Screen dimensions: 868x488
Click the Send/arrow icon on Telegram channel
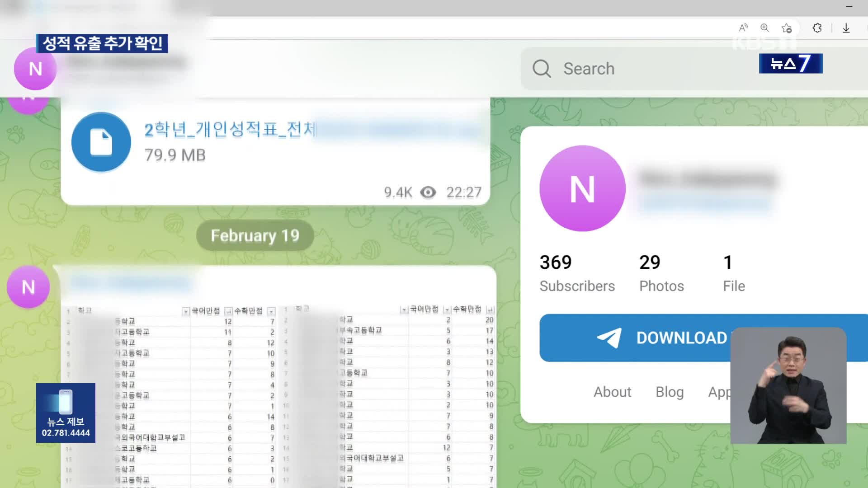608,338
